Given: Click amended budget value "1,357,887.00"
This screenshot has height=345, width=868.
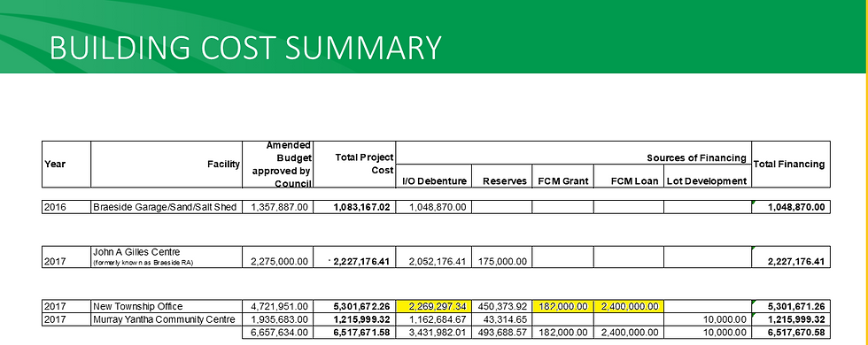Looking at the screenshot, I should (x=280, y=207).
